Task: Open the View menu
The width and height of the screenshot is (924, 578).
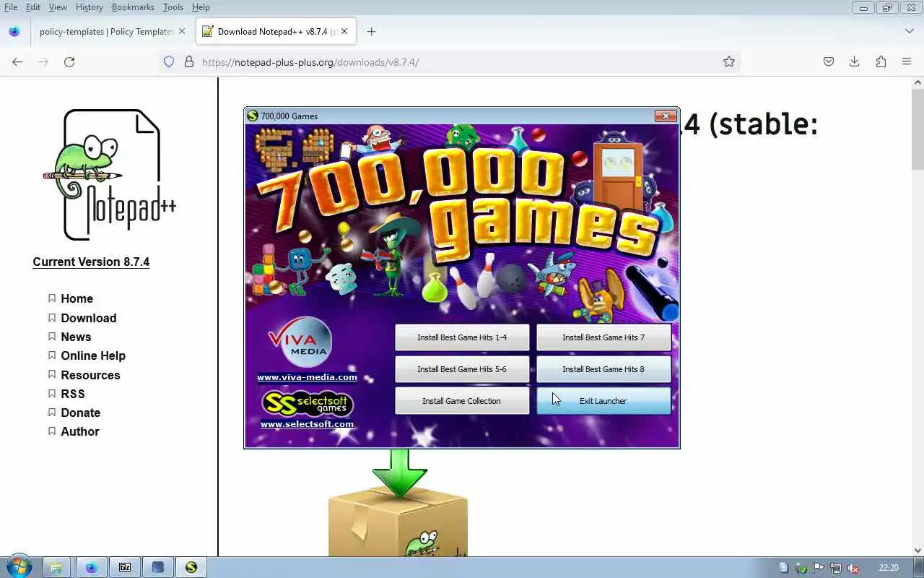Action: point(58,7)
